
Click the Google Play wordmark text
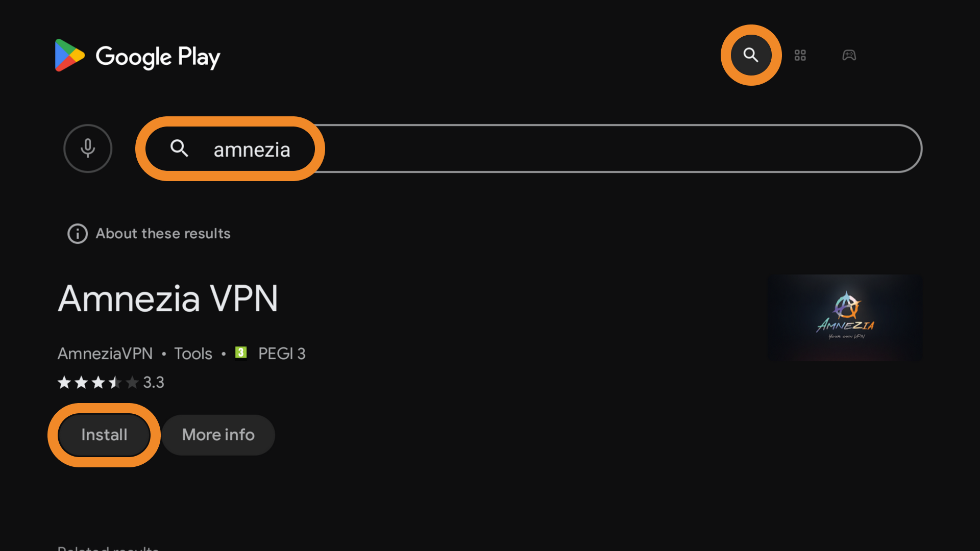(x=158, y=57)
